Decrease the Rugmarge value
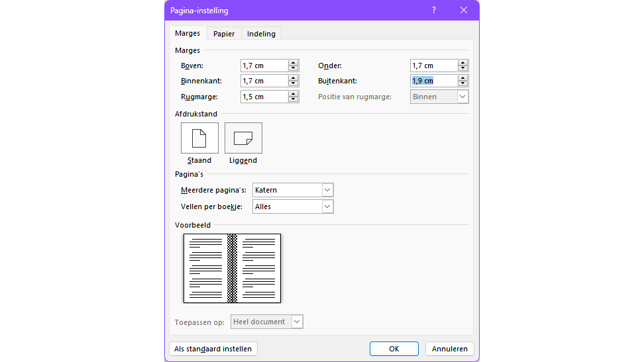The width and height of the screenshot is (644, 362). tap(294, 99)
